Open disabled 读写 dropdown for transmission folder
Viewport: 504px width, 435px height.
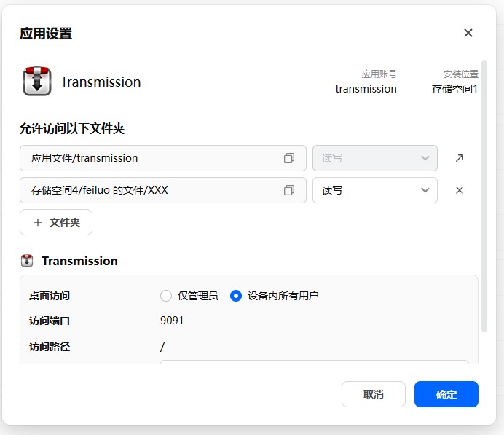coord(375,158)
